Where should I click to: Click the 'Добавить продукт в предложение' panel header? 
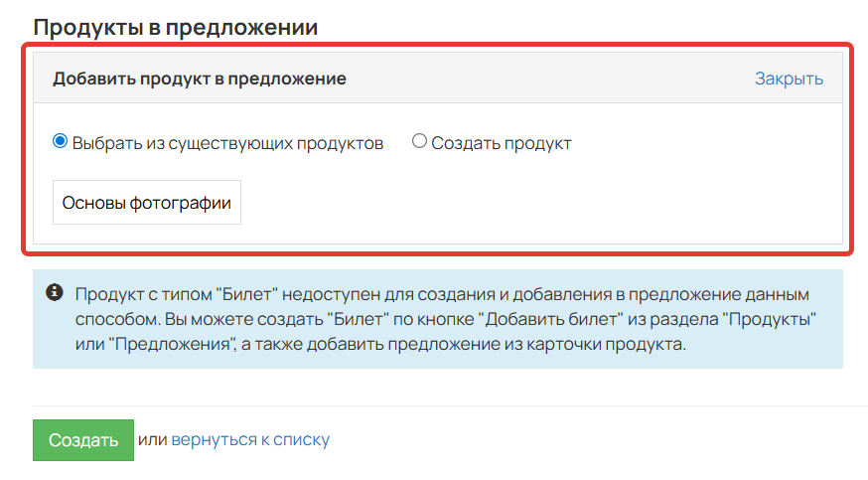[x=200, y=79]
